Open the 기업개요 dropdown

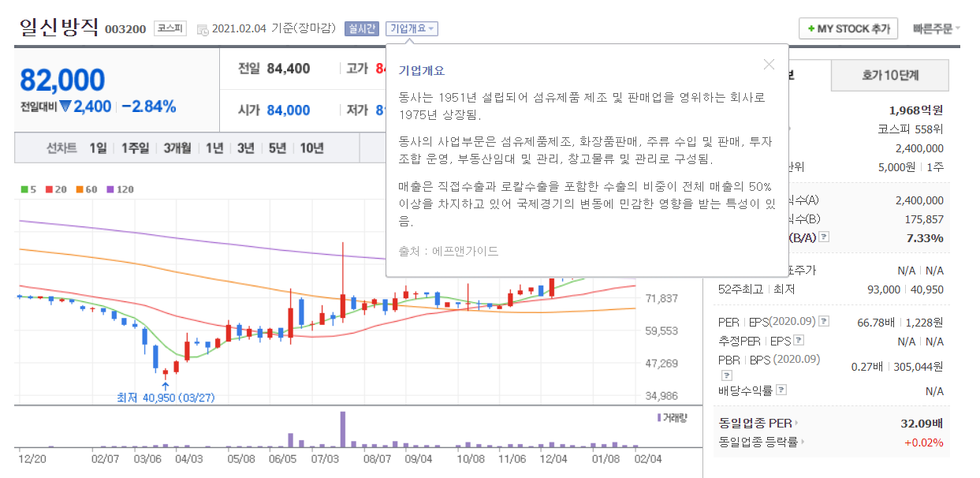[x=412, y=28]
